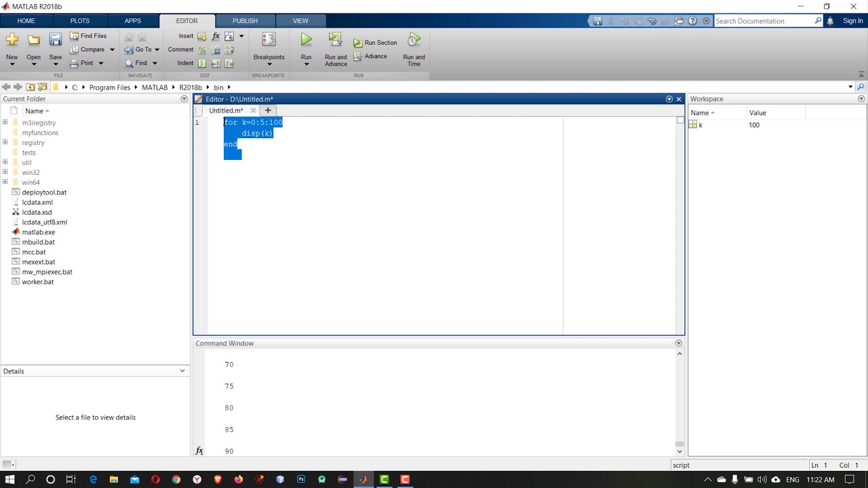Expand the util folder
Viewport: 868px width, 488px height.
pyautogui.click(x=5, y=163)
